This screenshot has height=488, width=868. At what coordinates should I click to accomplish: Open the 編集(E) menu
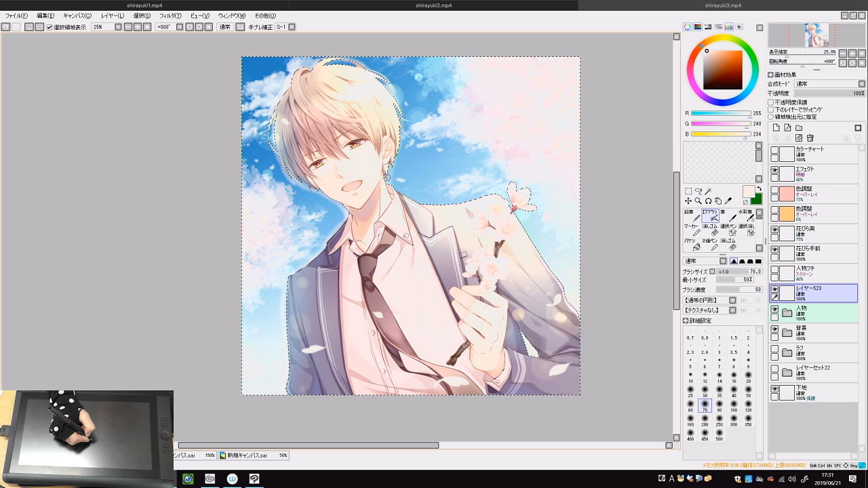[x=45, y=16]
